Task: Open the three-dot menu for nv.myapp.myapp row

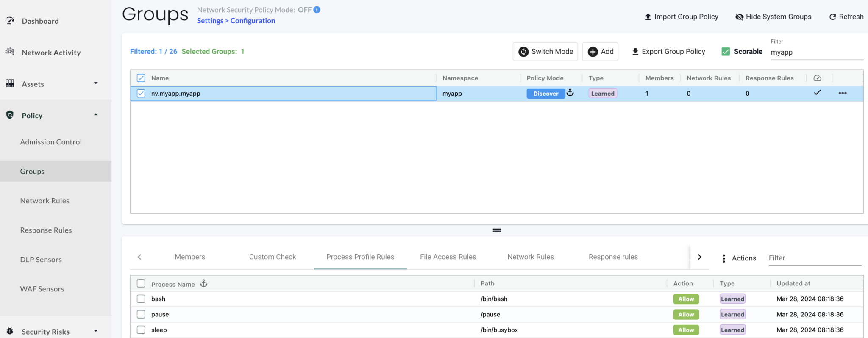Action: (x=842, y=94)
